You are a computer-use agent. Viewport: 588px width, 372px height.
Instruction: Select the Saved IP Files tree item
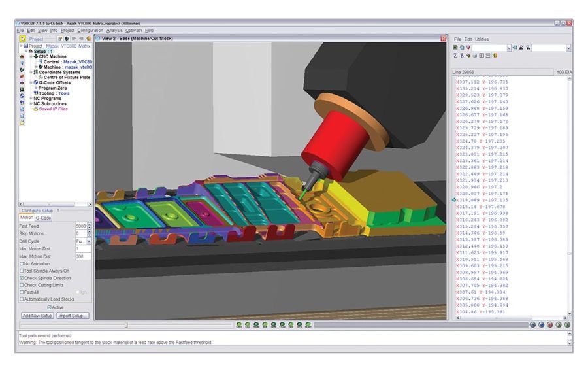tap(54, 109)
